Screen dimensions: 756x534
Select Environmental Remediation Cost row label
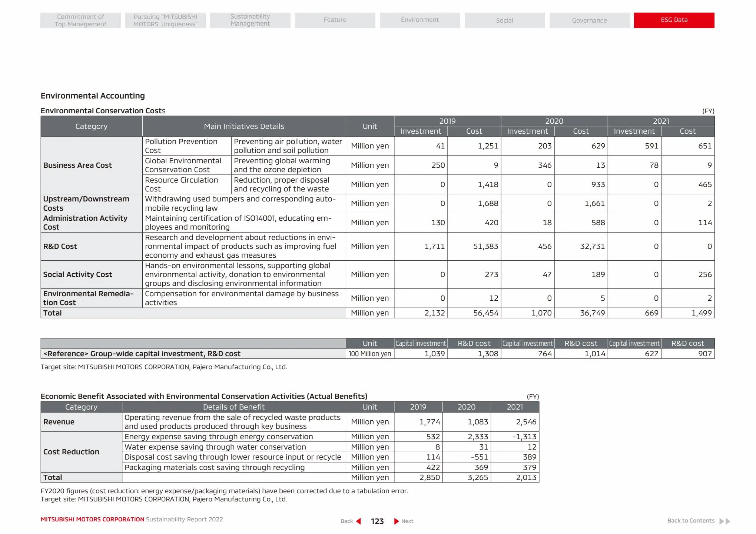click(x=92, y=298)
